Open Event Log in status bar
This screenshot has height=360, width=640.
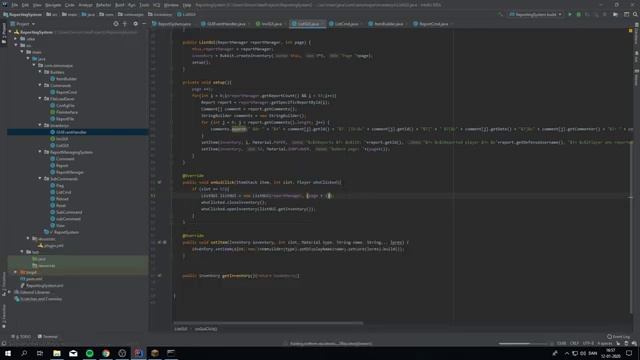(x=618, y=337)
